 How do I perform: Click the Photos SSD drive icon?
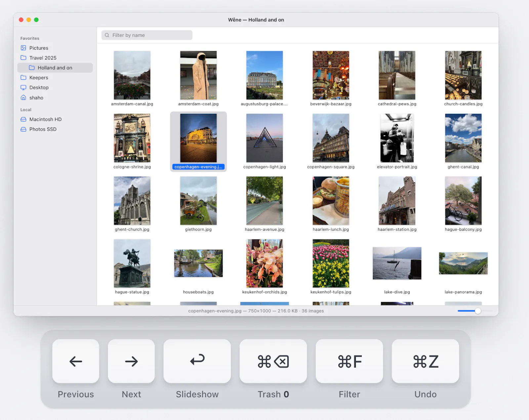[x=23, y=129]
